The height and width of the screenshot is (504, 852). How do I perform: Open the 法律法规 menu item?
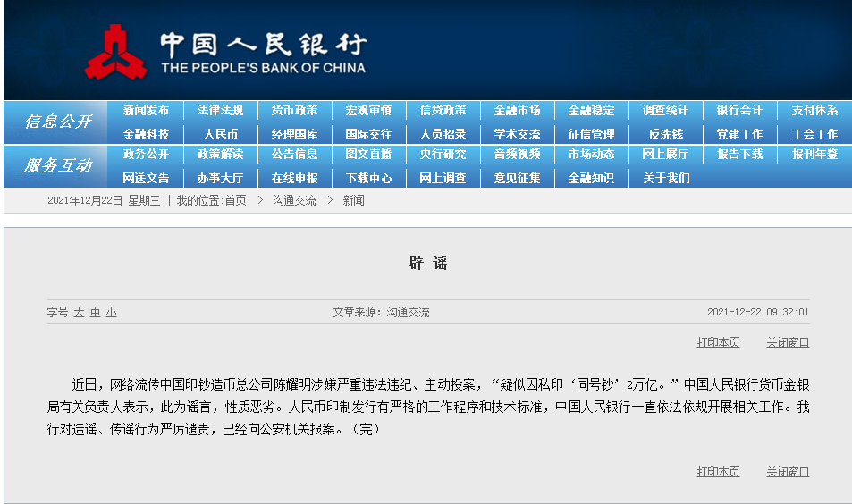(x=220, y=110)
